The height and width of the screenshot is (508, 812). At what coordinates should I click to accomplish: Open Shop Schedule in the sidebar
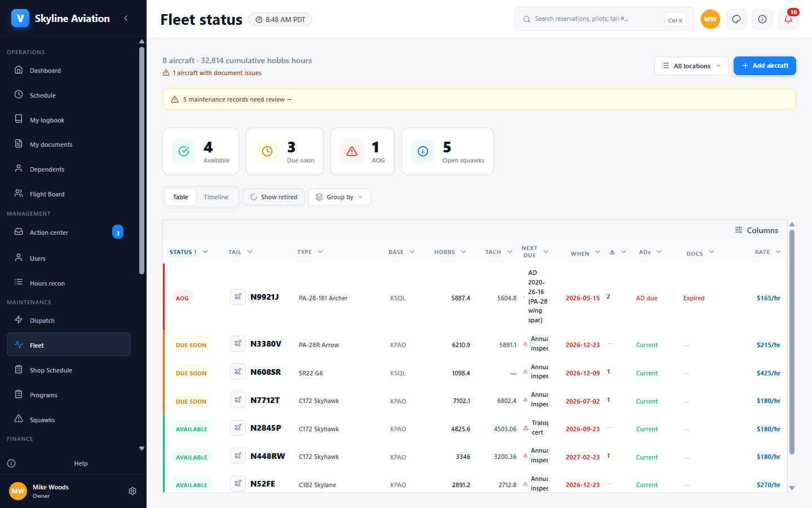tap(69, 370)
